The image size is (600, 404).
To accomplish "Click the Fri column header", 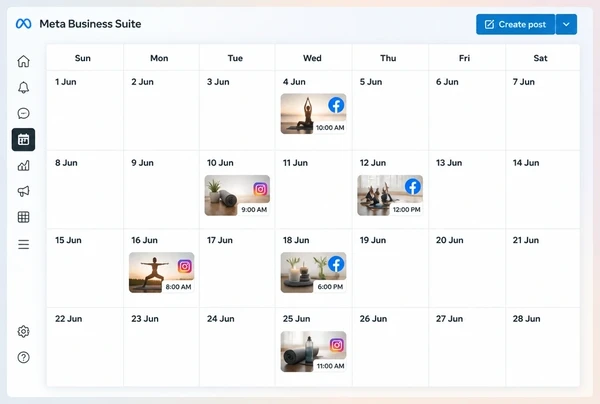I will coord(464,58).
